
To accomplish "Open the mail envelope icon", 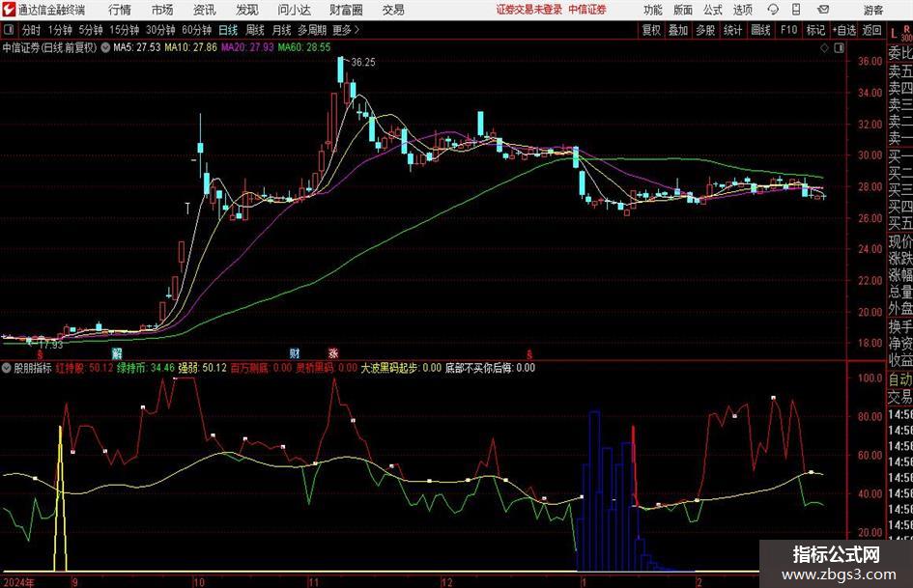I will [x=823, y=10].
